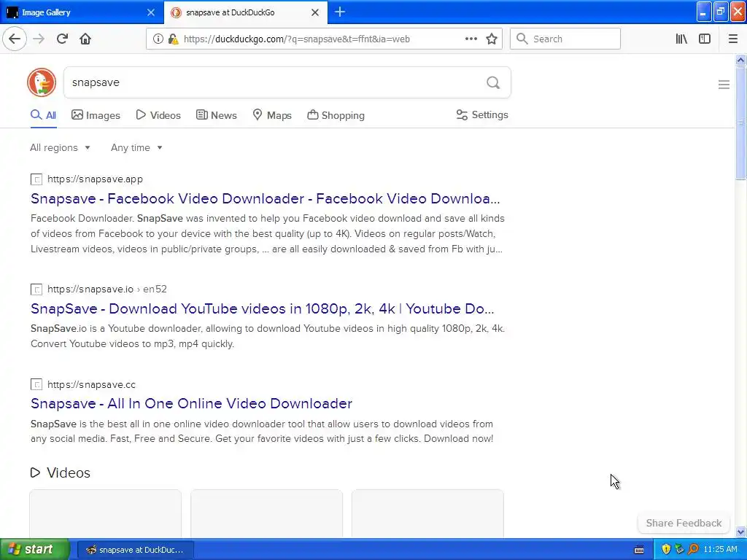This screenshot has width=747, height=560.
Task: Click the Share Feedback button
Action: tap(684, 523)
